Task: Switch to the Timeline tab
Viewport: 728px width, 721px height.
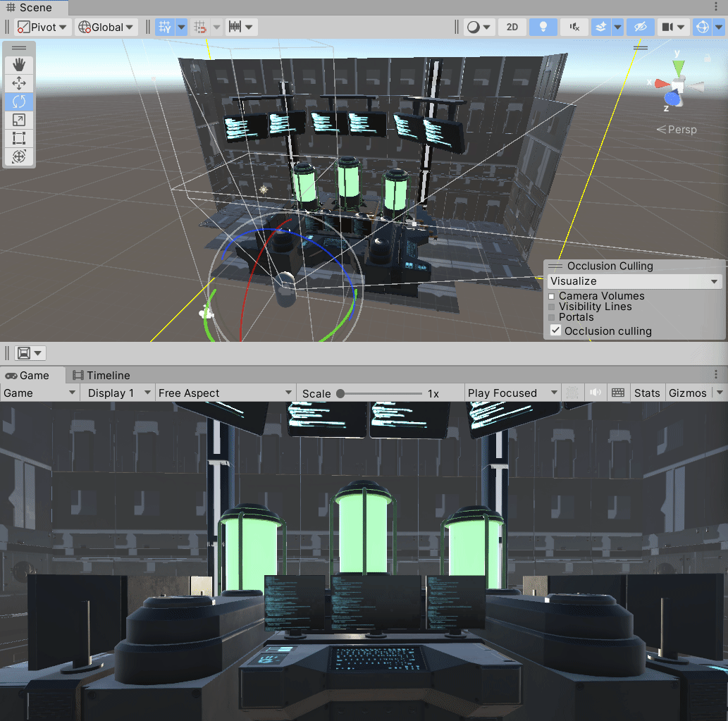Action: (x=106, y=375)
